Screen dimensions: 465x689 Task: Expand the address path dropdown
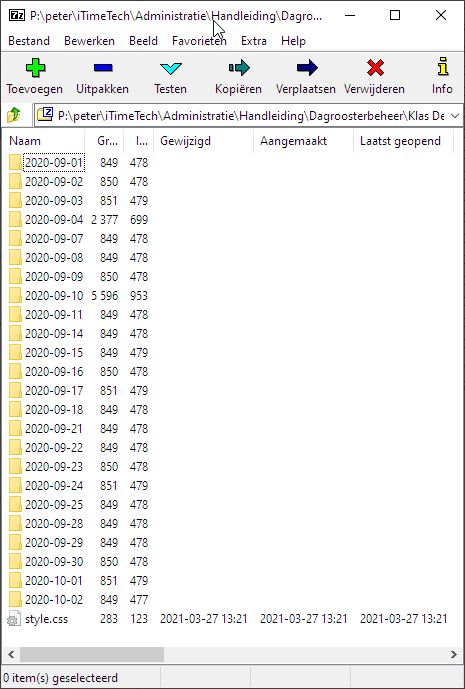455,116
